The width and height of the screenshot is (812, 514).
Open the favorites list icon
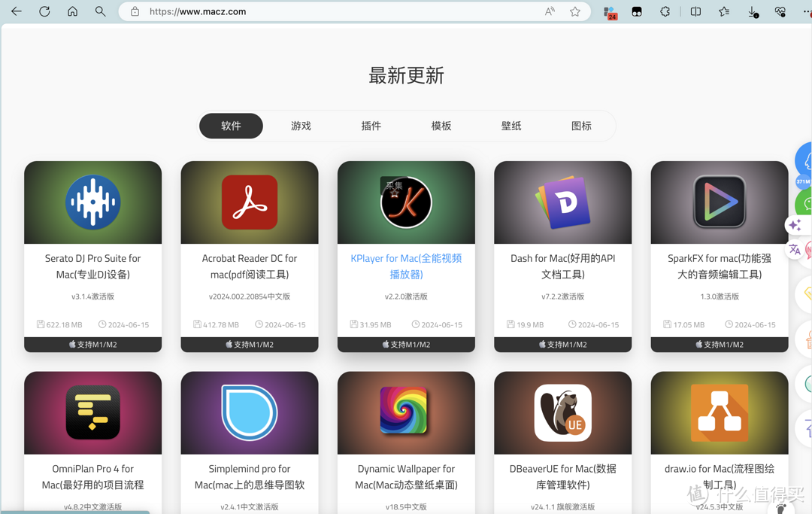[x=724, y=11]
